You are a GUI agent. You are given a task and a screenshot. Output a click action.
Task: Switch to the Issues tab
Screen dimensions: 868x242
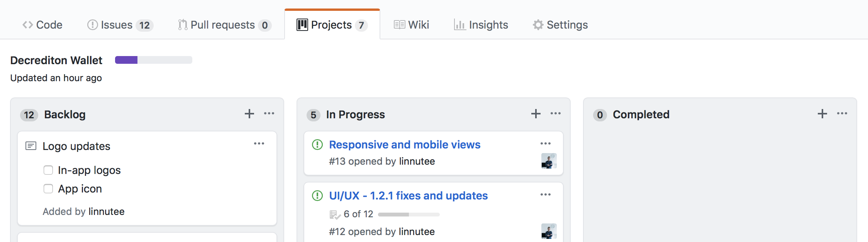click(120, 25)
